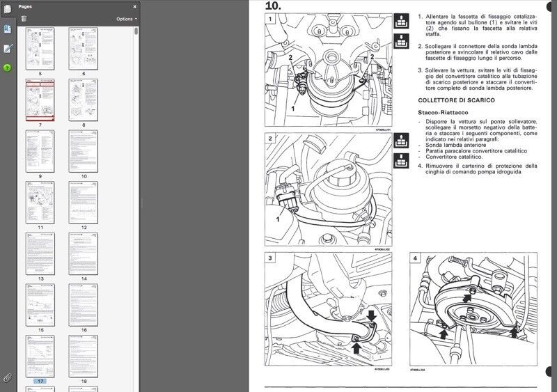The width and height of the screenshot is (557, 392).
Task: Select page 8 thumbnail
Action: pyautogui.click(x=83, y=99)
